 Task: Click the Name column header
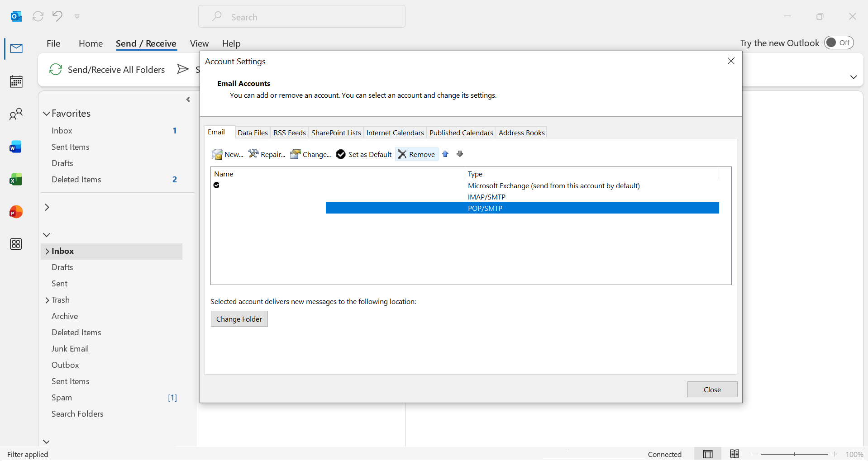(x=338, y=174)
